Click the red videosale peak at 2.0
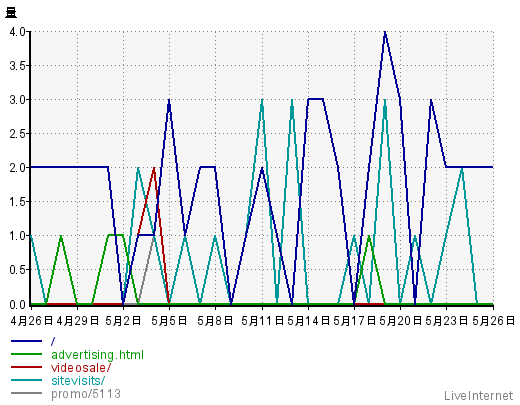 point(154,168)
